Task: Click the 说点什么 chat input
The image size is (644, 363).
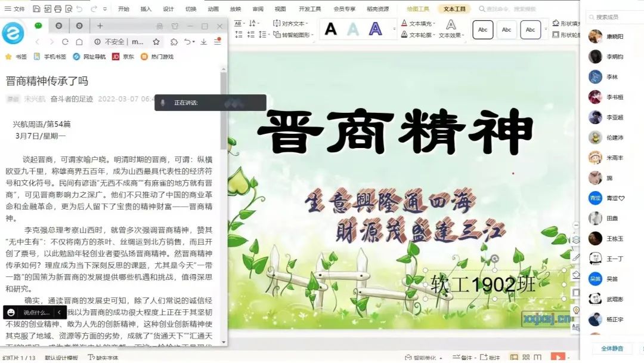Action: [36, 312]
